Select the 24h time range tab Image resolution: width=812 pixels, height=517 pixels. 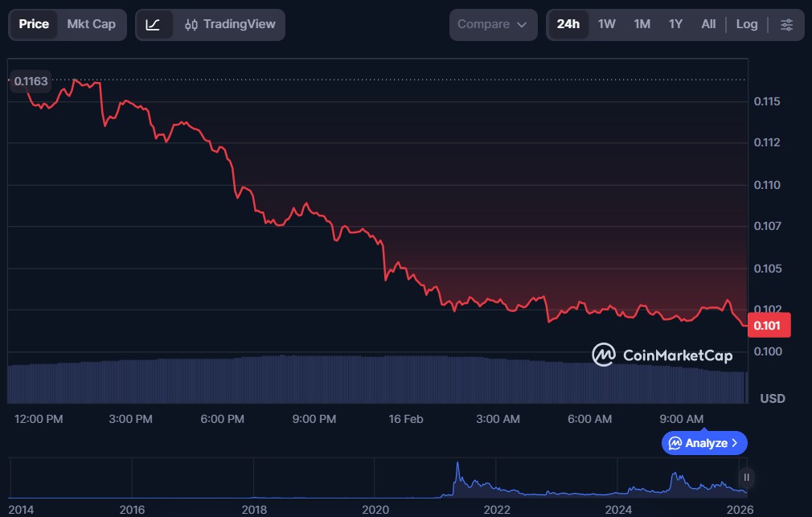[x=568, y=24]
